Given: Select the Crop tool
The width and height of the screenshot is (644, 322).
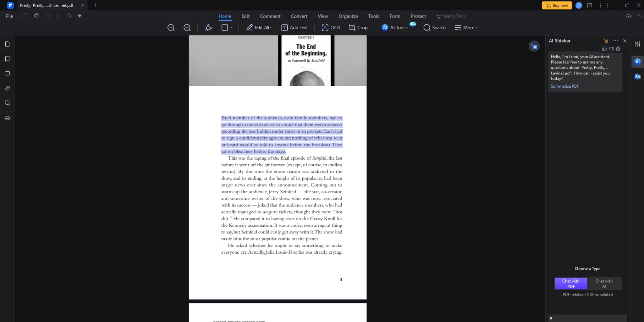Looking at the screenshot, I should click(357, 28).
